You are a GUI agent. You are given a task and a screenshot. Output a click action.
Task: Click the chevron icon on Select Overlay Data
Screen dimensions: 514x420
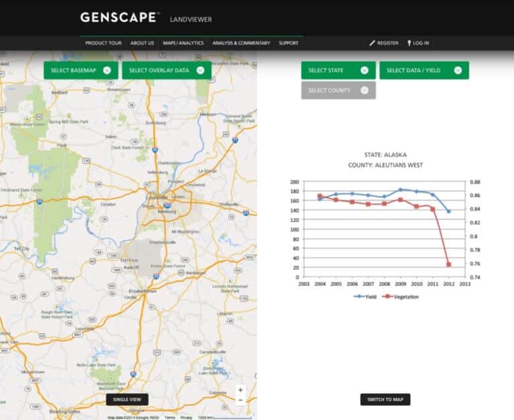pos(200,70)
